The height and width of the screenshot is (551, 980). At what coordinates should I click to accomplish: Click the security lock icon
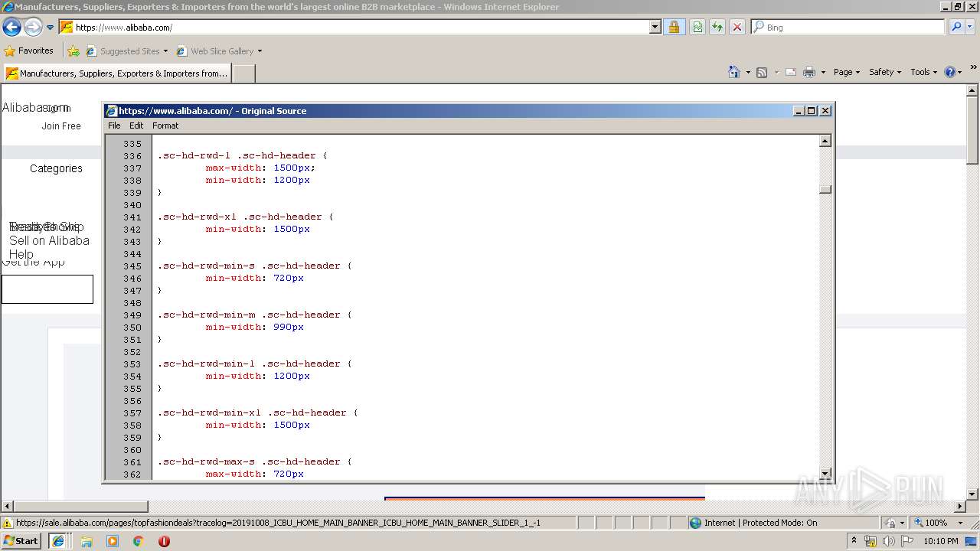tap(674, 27)
